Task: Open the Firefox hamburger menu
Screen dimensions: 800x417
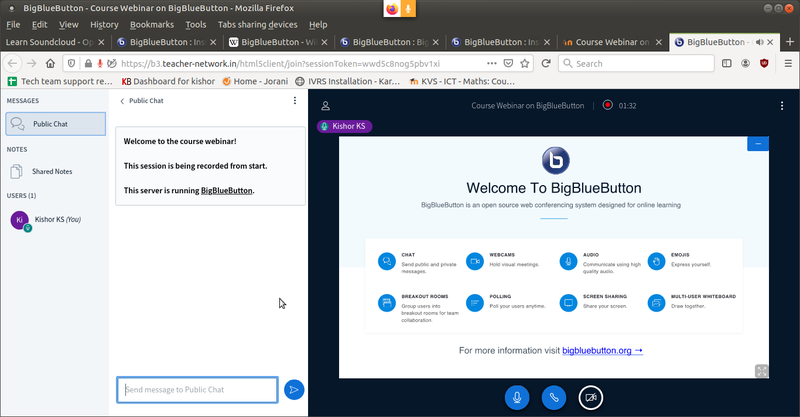Action: tap(788, 63)
